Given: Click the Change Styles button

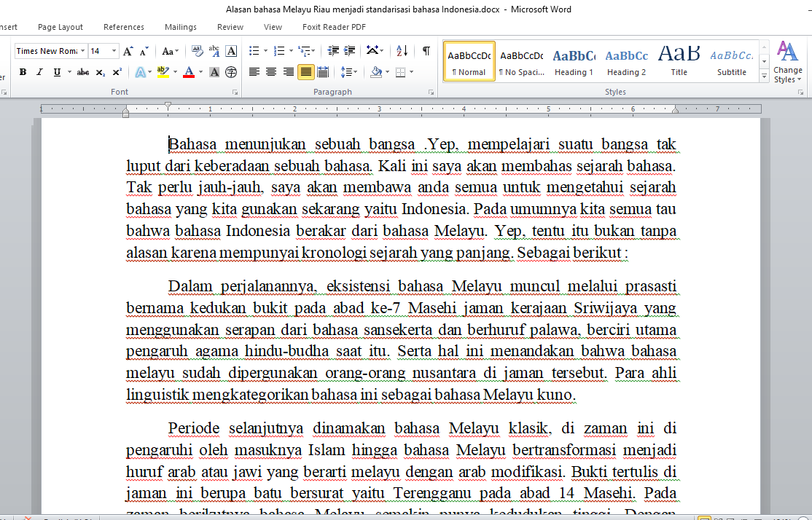Looking at the screenshot, I should tap(787, 62).
